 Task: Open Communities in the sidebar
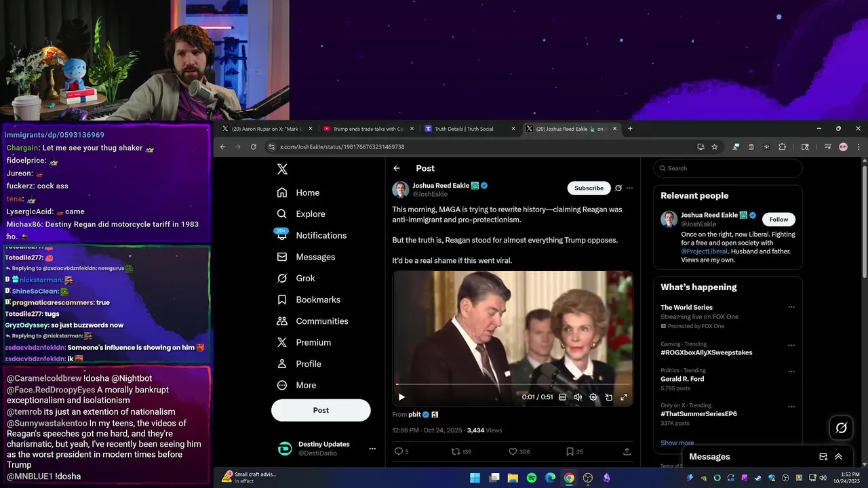click(312, 321)
